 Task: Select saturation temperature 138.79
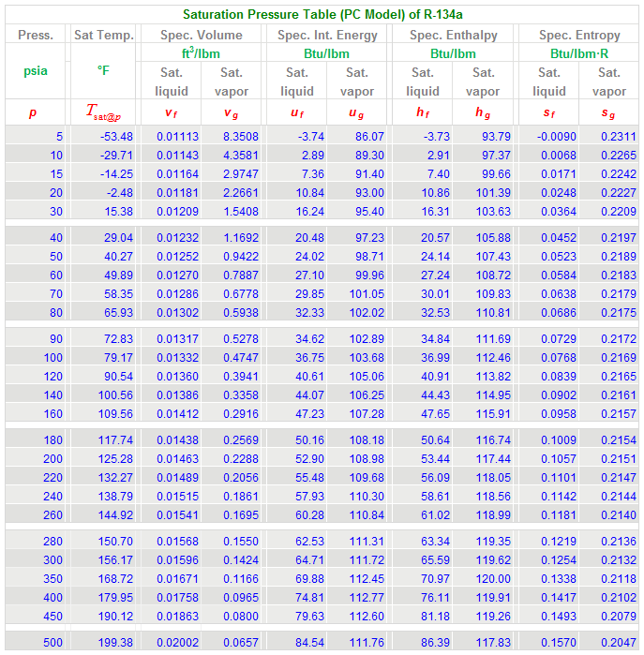(115, 497)
